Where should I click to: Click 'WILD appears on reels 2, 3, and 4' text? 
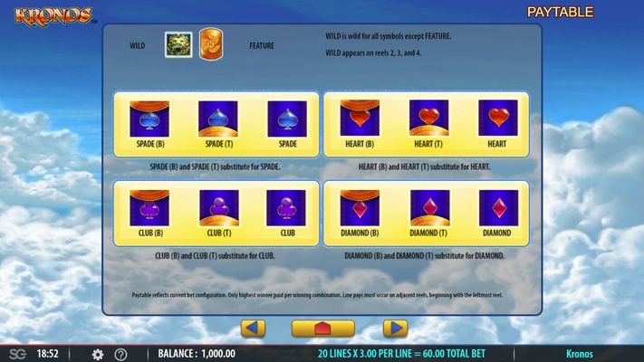(373, 53)
